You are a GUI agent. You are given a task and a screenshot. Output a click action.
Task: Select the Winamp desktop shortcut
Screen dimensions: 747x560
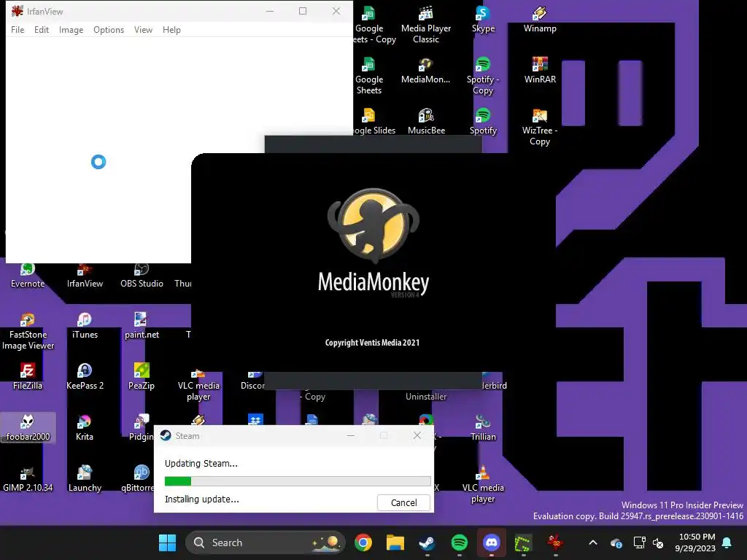point(540,20)
